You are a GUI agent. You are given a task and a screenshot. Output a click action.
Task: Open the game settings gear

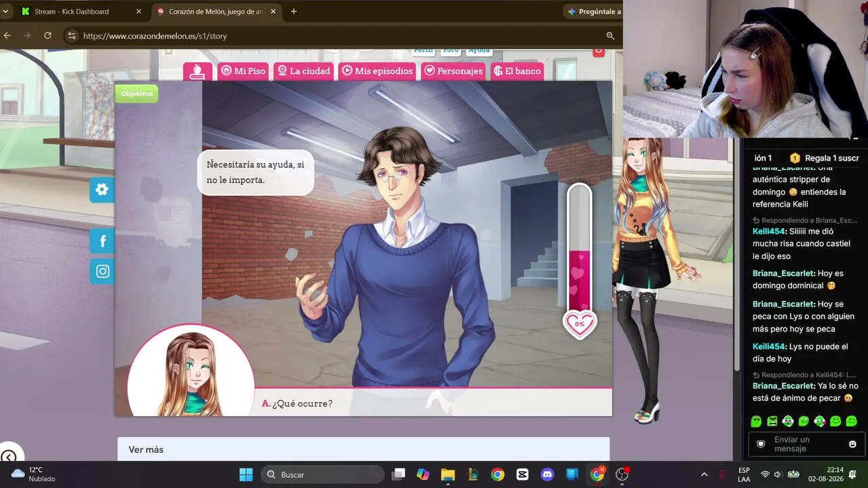pyautogui.click(x=102, y=190)
